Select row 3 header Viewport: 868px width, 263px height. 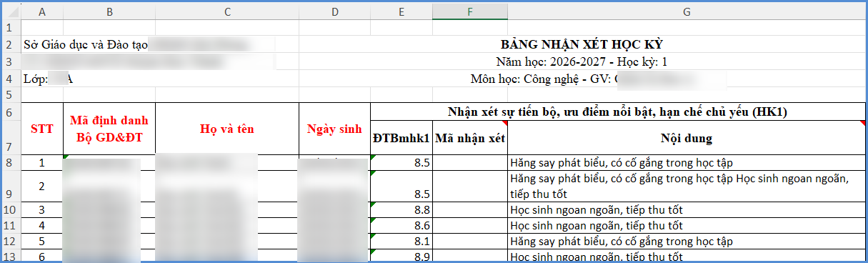click(x=11, y=61)
